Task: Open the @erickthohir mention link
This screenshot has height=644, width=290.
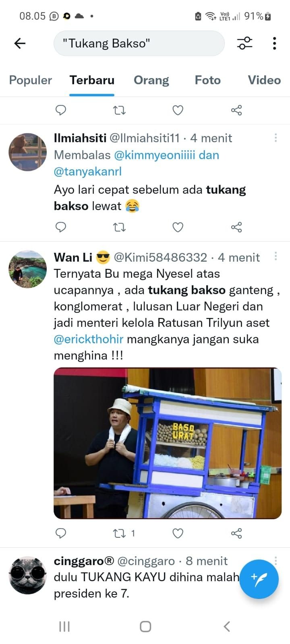Action: click(89, 339)
